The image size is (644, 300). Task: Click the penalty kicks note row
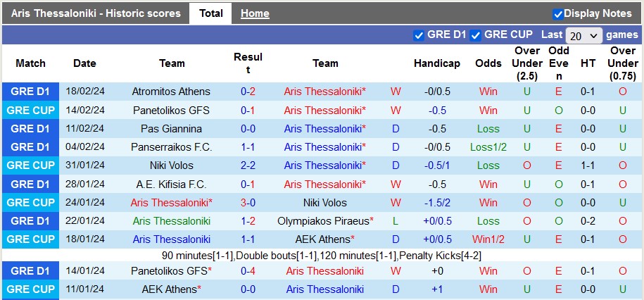click(x=322, y=256)
